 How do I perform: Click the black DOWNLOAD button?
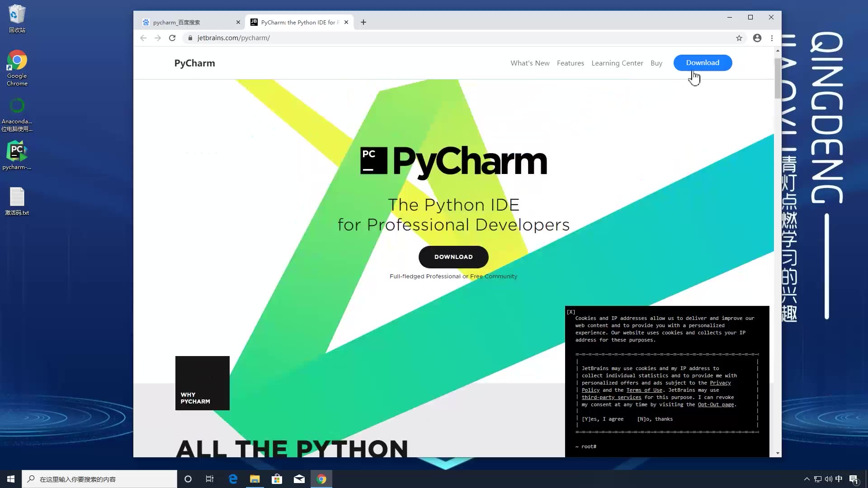[453, 257]
